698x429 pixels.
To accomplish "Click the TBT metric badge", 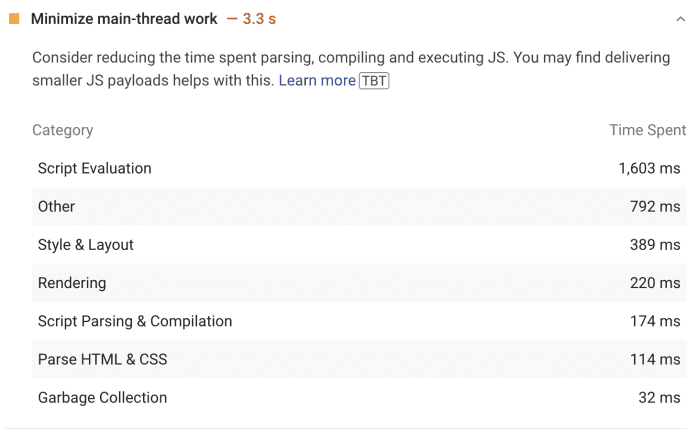I will 374,80.
